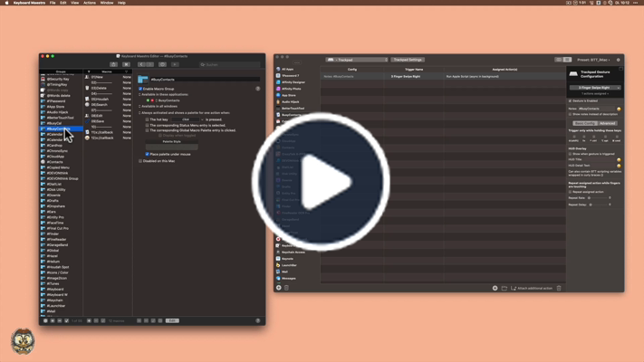Open the 'Available in these applications' dropdown

163,94
